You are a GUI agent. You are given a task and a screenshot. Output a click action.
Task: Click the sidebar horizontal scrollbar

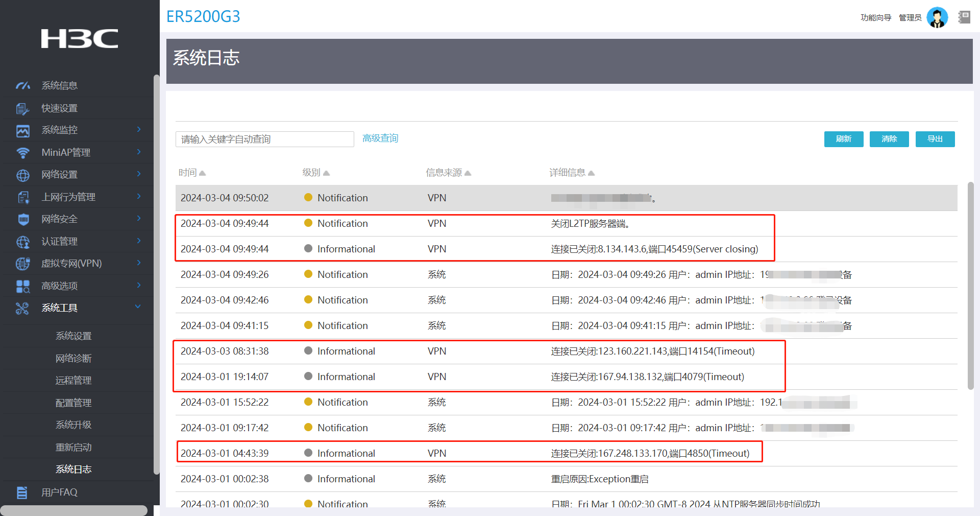point(74,510)
